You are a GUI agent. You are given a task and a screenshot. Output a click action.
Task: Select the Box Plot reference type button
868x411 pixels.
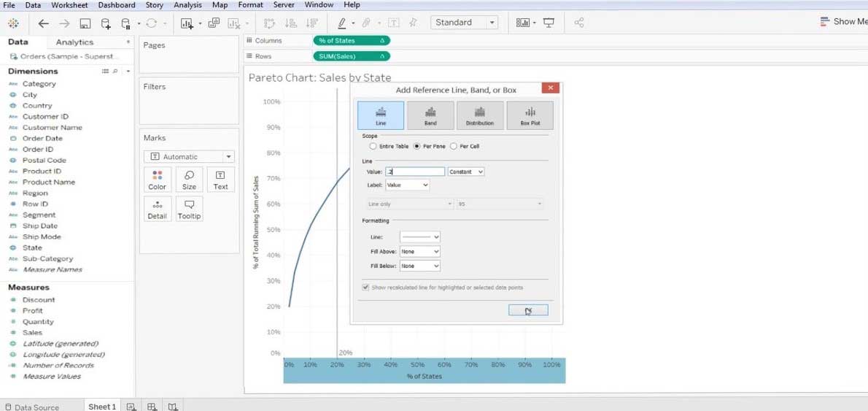tap(530, 115)
